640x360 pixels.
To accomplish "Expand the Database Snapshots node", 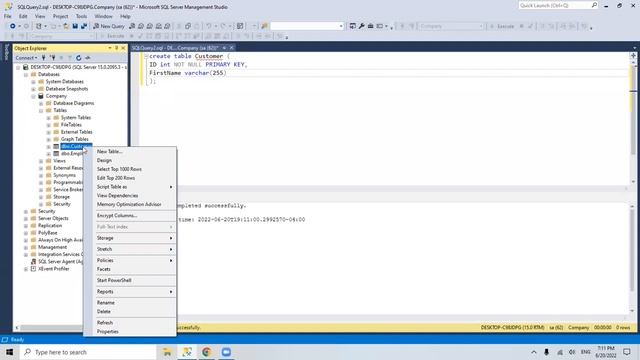I will (x=33, y=89).
